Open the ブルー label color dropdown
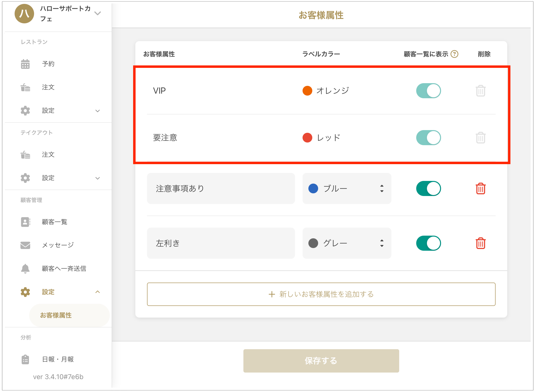The height and width of the screenshot is (392, 535). [347, 188]
